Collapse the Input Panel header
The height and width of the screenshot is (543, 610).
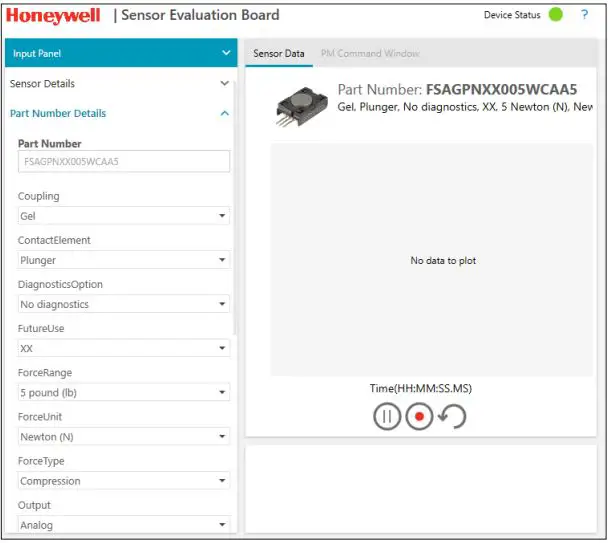pos(121,53)
